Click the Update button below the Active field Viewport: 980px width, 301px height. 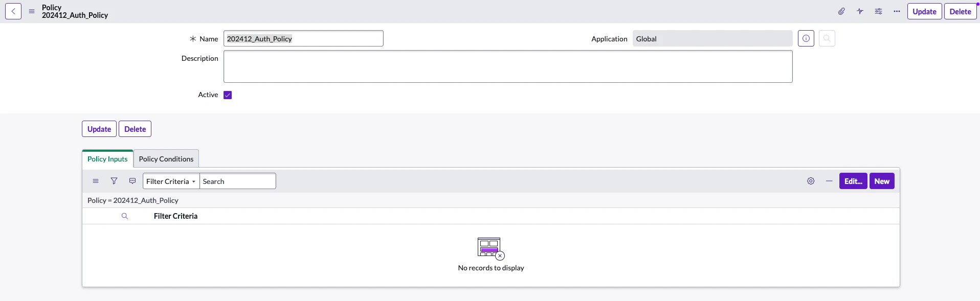(x=99, y=129)
